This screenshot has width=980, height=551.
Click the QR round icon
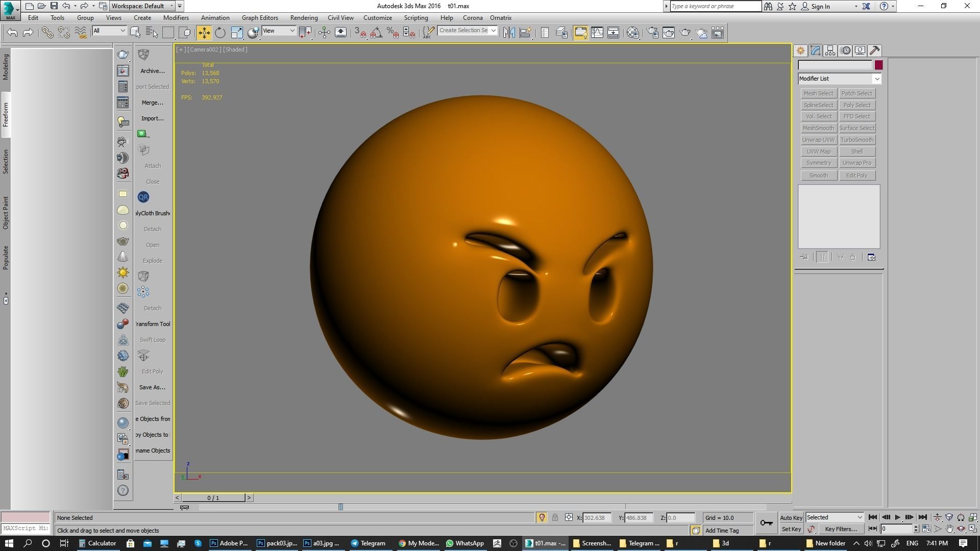pyautogui.click(x=143, y=197)
